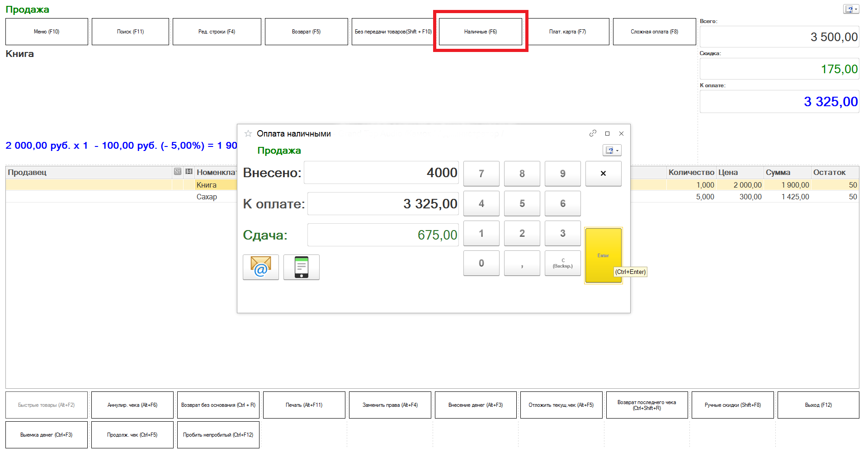Click Отложить текущ. чек (Alt+F5)

561,405
